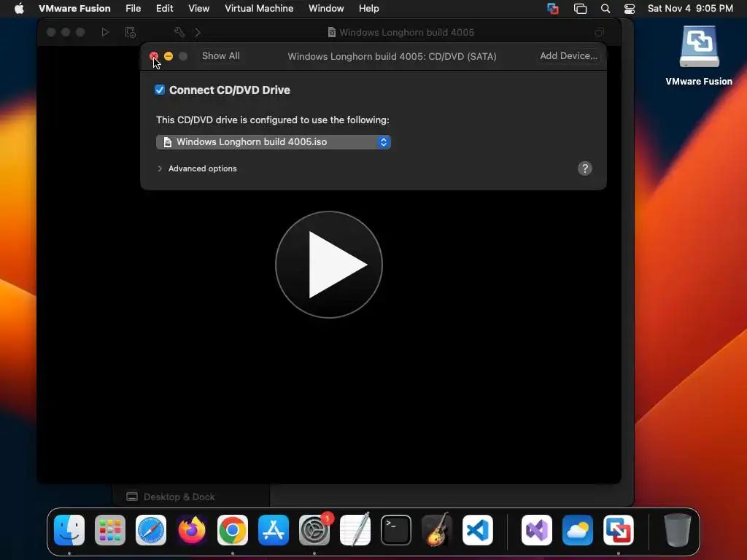Open Finder from the Dock
Screen dimensions: 747x560
click(69, 530)
